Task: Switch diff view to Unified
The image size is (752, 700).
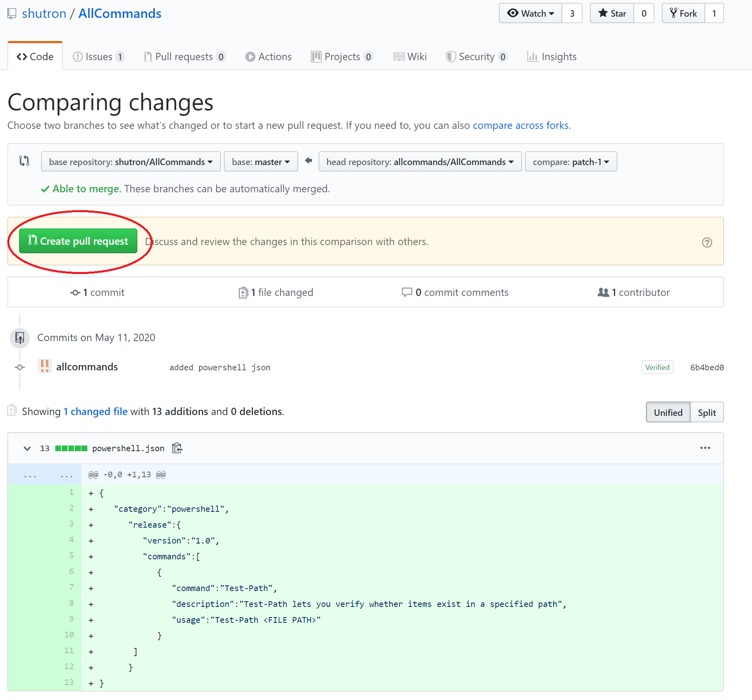Action: coord(668,412)
